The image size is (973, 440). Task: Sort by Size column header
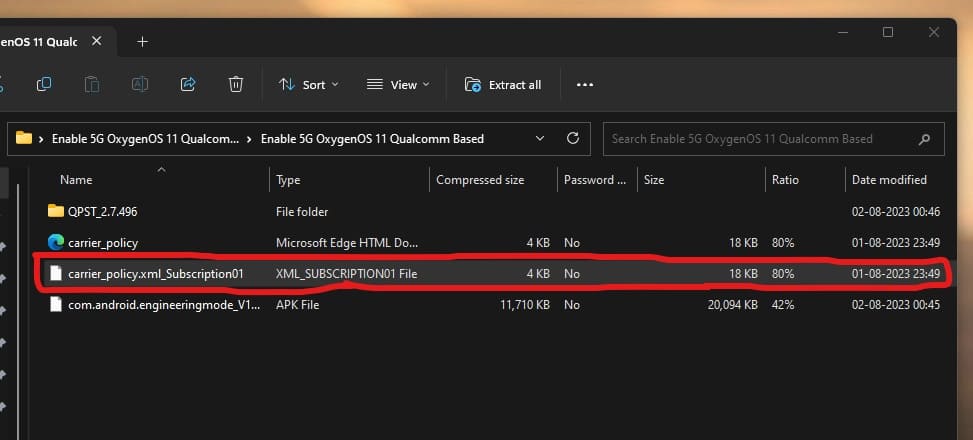(x=654, y=180)
